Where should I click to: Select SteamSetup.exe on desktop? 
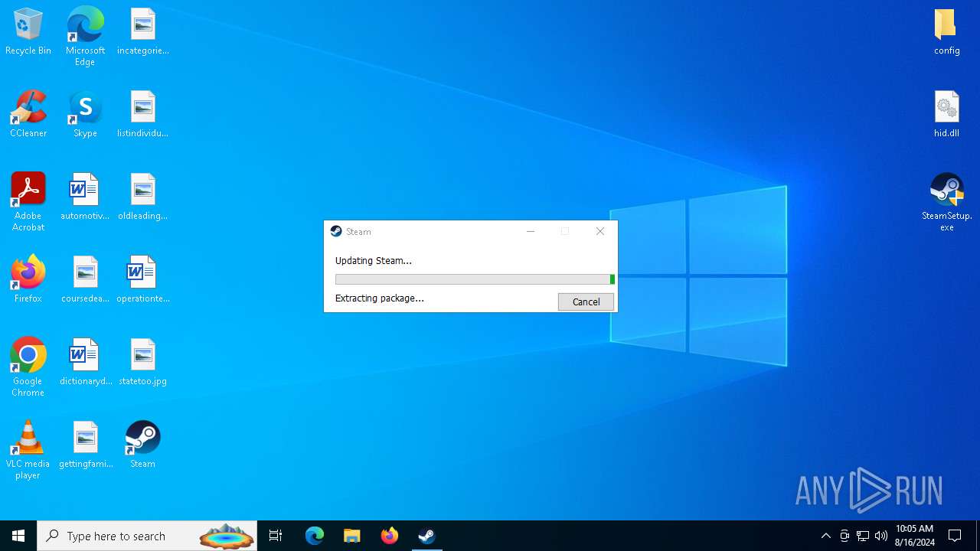[947, 202]
